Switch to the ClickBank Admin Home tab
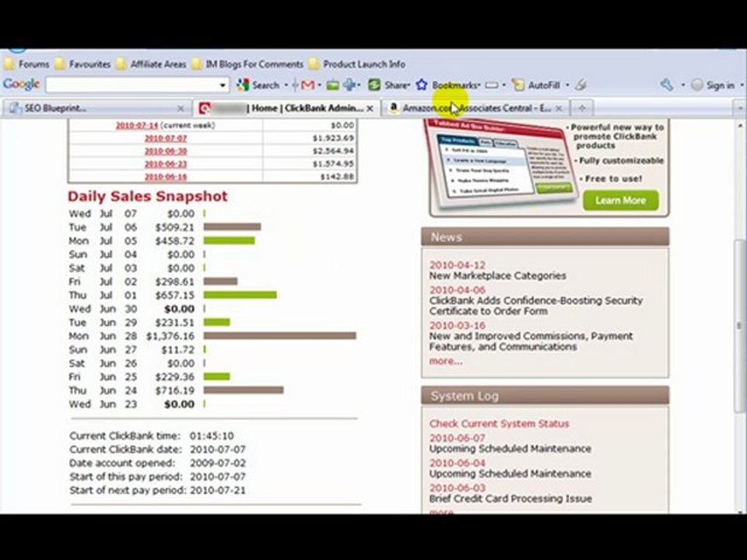 (x=286, y=108)
